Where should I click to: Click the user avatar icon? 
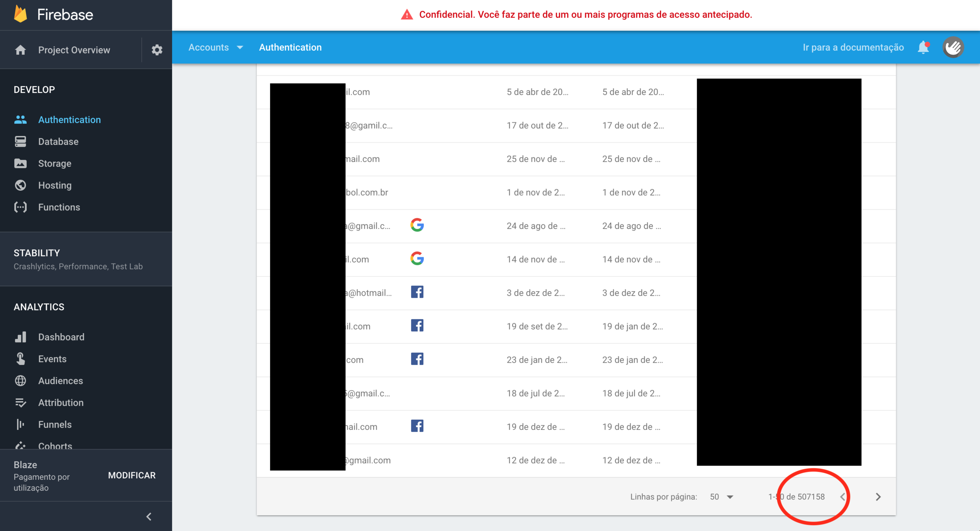[x=953, y=47]
